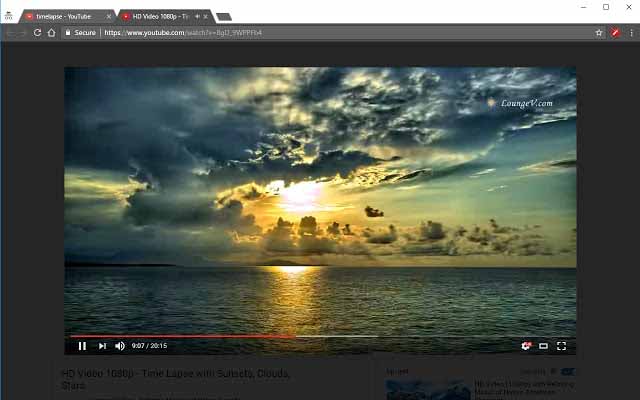Reload the current page
This screenshot has width=640, height=400.
(37, 32)
